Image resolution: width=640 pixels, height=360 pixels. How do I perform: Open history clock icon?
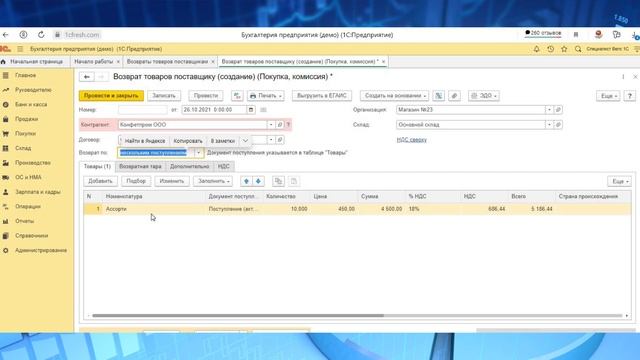550,49
